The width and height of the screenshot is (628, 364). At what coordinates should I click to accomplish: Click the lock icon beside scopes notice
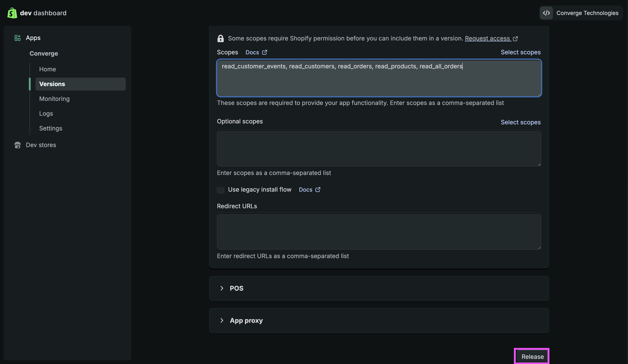coord(221,38)
